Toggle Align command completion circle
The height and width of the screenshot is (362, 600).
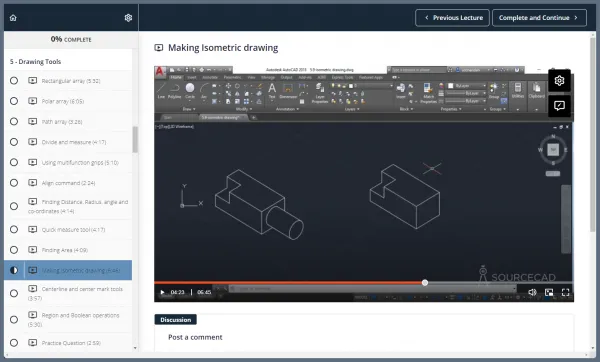click(x=14, y=183)
